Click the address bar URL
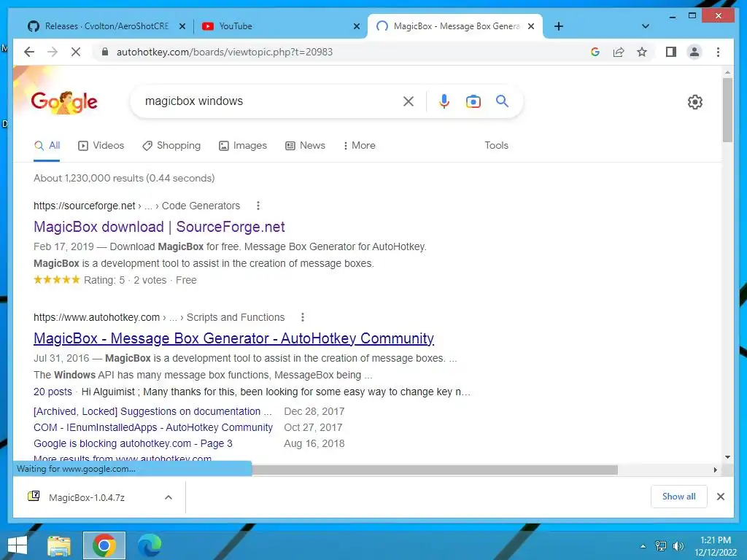Screen dimensions: 747x560 tap(225, 52)
